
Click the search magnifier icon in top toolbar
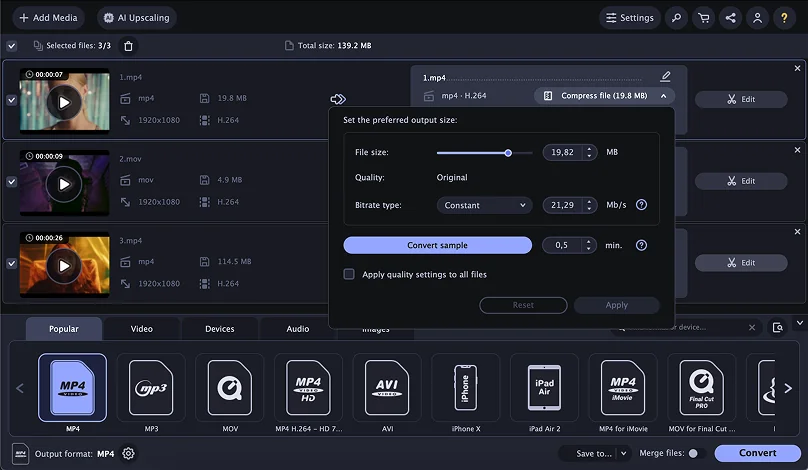pyautogui.click(x=678, y=18)
